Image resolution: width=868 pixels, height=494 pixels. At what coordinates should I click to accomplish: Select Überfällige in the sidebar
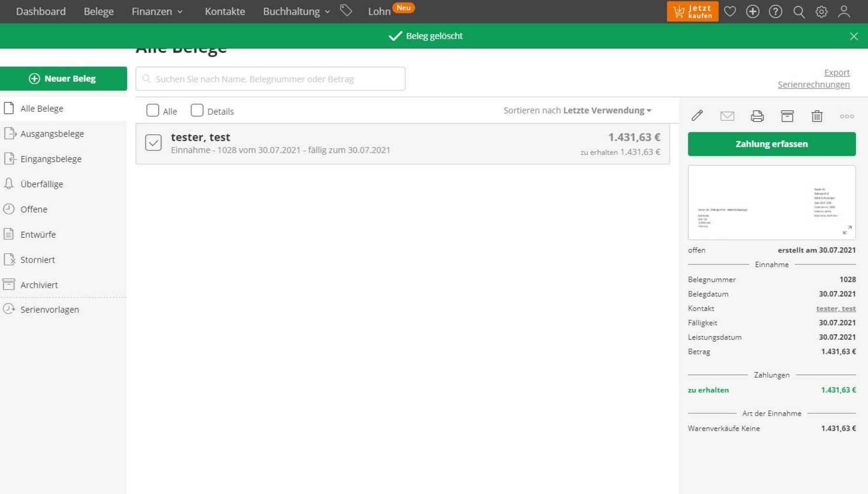(41, 184)
